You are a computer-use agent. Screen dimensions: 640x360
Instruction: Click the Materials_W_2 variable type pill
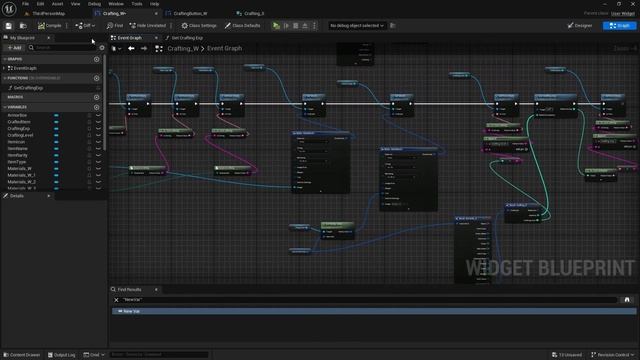(x=56, y=182)
